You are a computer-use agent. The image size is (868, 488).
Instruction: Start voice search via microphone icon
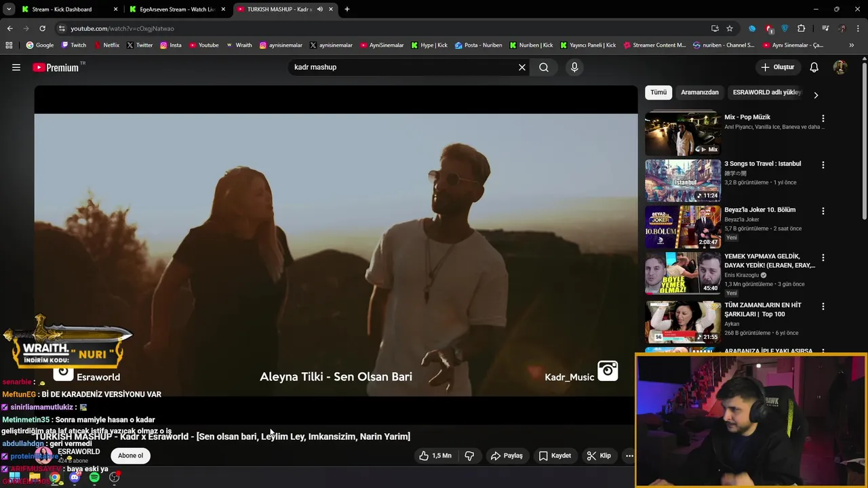574,67
